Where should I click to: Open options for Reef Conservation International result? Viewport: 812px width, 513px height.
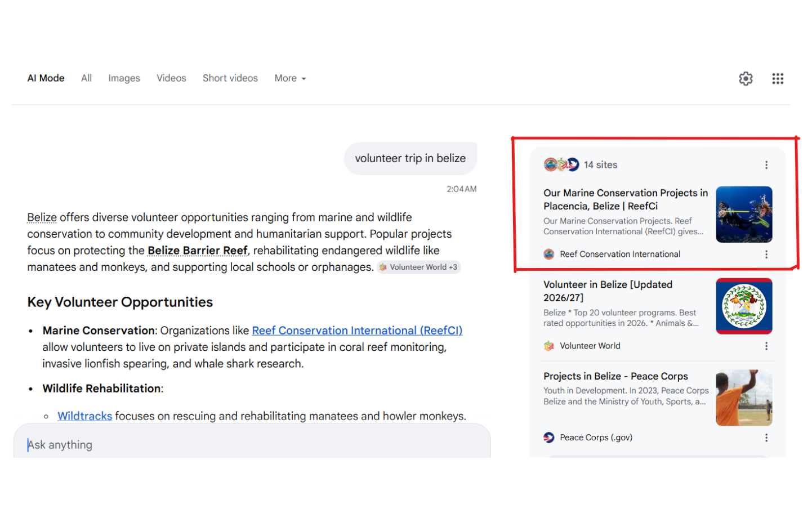point(766,255)
